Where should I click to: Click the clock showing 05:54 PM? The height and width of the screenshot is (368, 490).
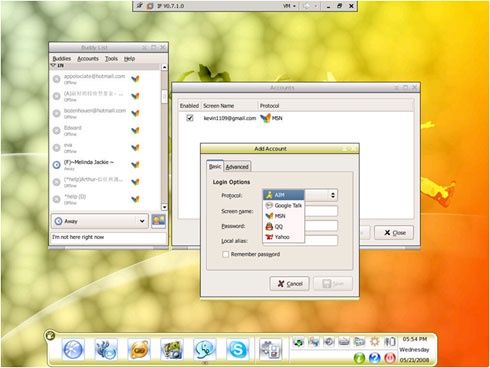click(415, 339)
